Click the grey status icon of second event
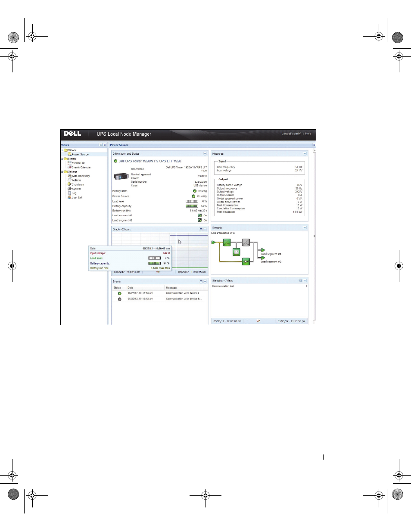The width and height of the screenshot is (411, 532). coord(120,299)
